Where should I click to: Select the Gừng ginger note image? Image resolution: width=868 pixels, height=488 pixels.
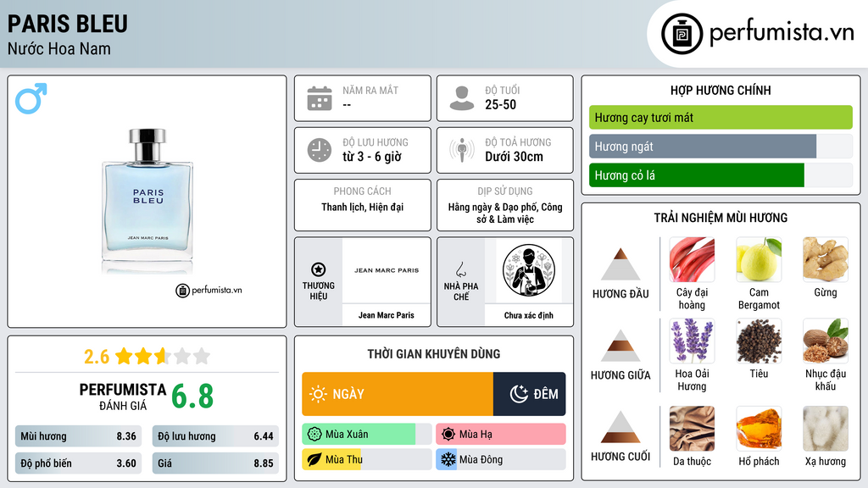pyautogui.click(x=826, y=259)
